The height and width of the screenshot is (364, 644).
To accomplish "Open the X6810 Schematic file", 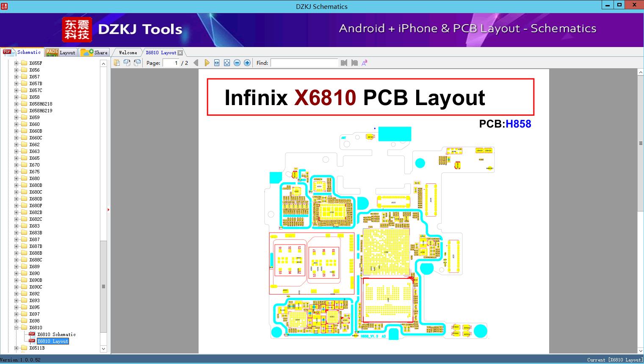I will point(56,334).
